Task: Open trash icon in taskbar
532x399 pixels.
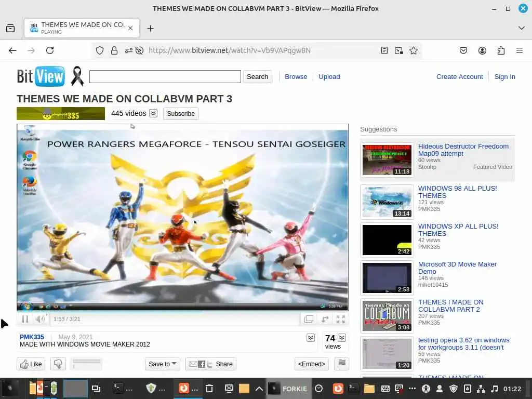Action: coord(209,389)
